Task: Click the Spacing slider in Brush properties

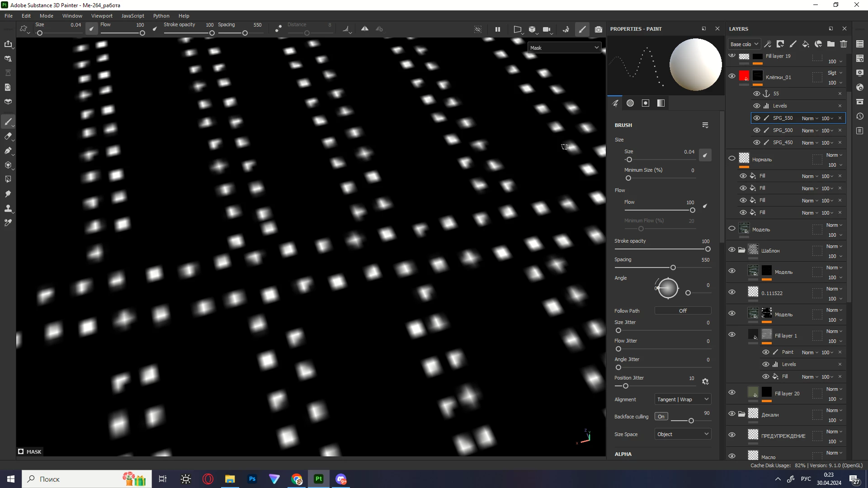Action: coord(673,268)
